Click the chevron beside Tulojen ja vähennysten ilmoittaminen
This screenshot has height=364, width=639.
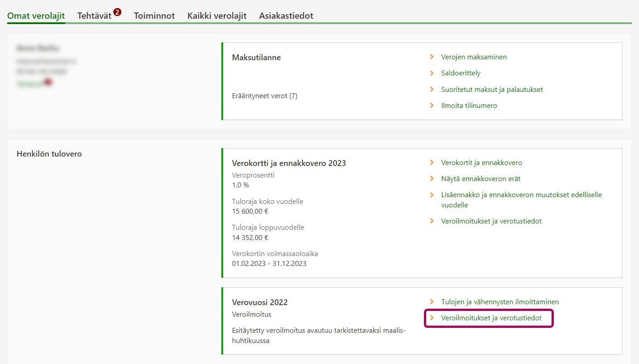click(x=432, y=302)
